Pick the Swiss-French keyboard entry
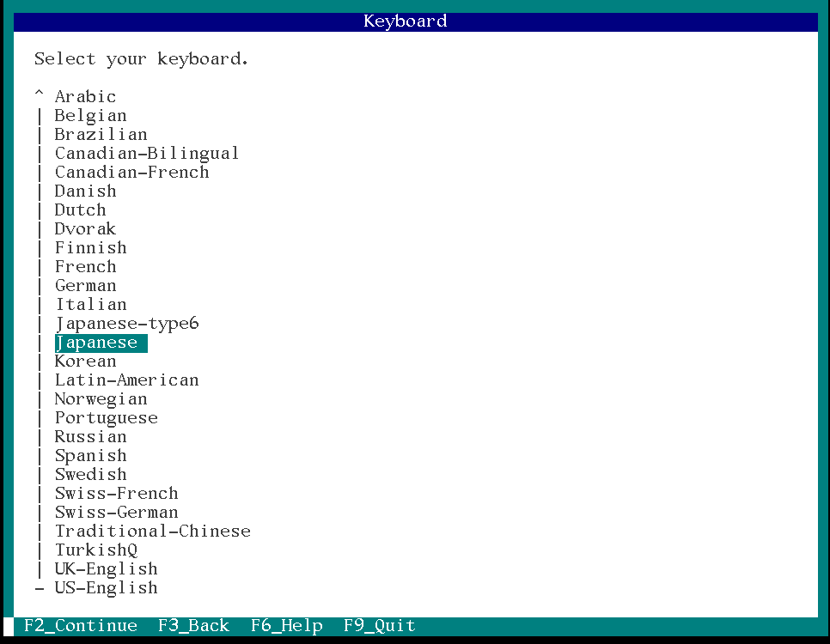 pyautogui.click(x=117, y=494)
